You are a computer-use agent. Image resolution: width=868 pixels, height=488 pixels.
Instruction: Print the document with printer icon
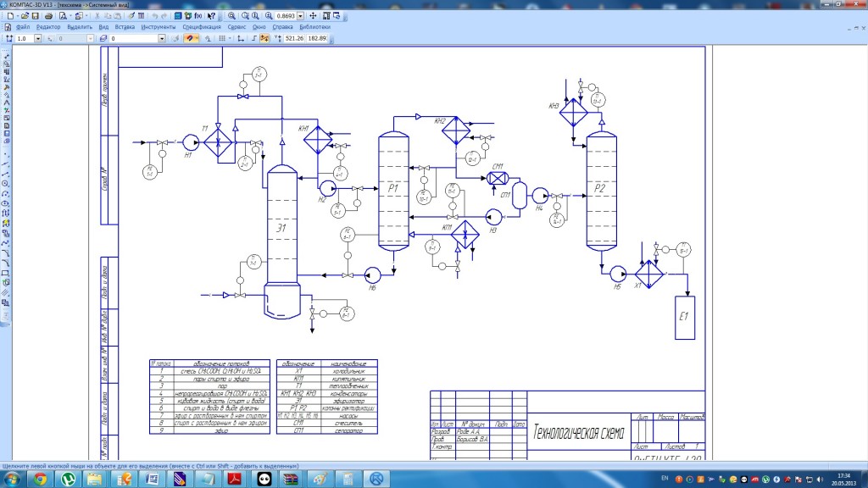(48, 16)
